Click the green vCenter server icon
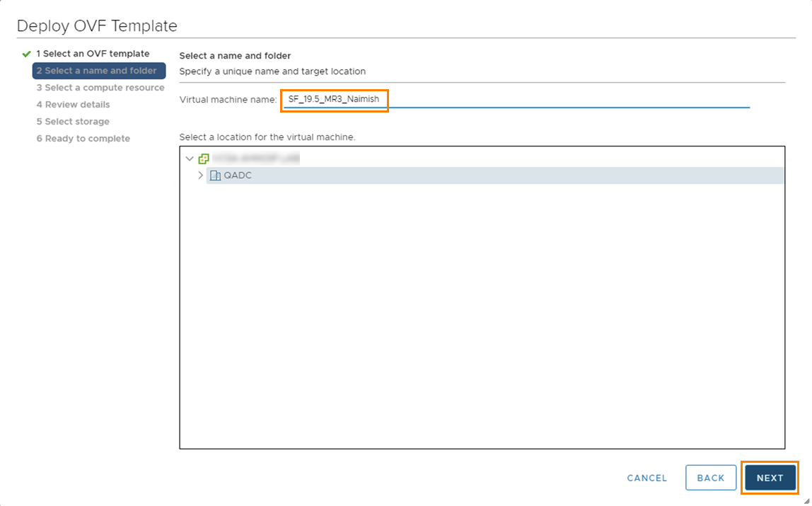812x506 pixels. pyautogui.click(x=203, y=157)
